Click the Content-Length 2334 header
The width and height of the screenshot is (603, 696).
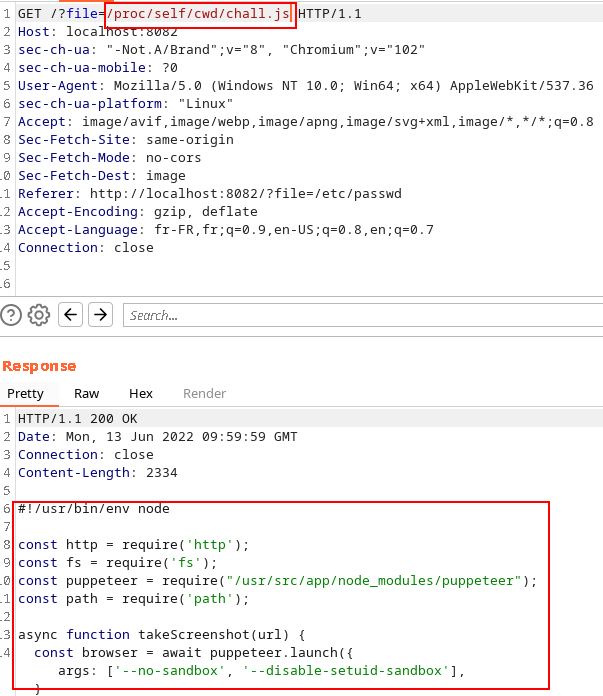pos(98,473)
